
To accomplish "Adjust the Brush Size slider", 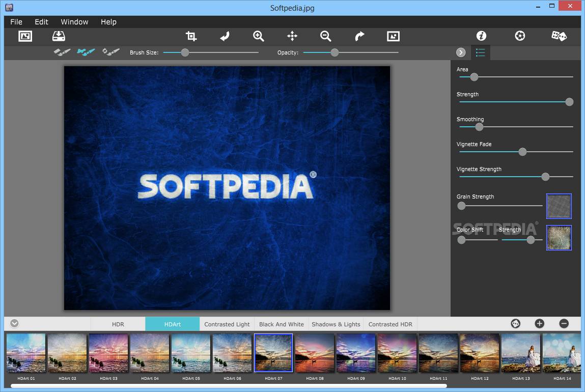I will pos(211,52).
